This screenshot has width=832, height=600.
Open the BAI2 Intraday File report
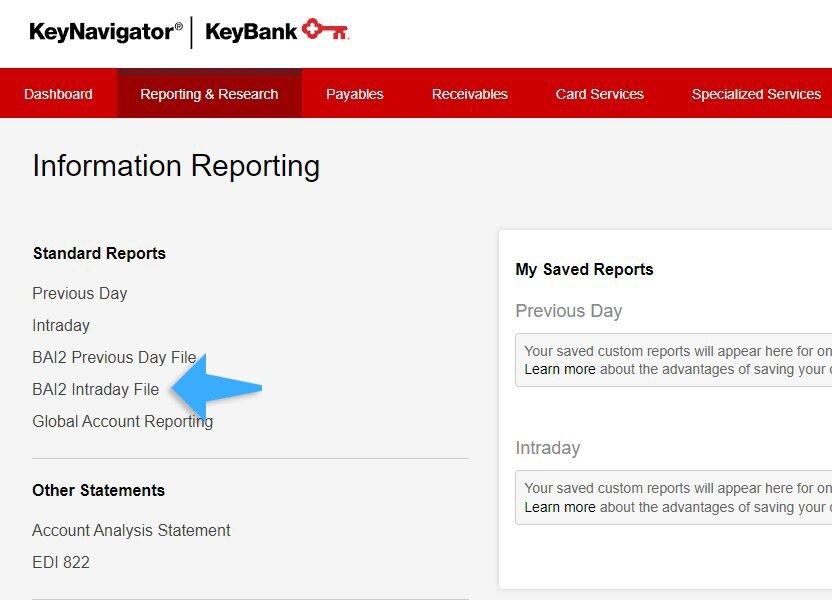pyautogui.click(x=95, y=389)
